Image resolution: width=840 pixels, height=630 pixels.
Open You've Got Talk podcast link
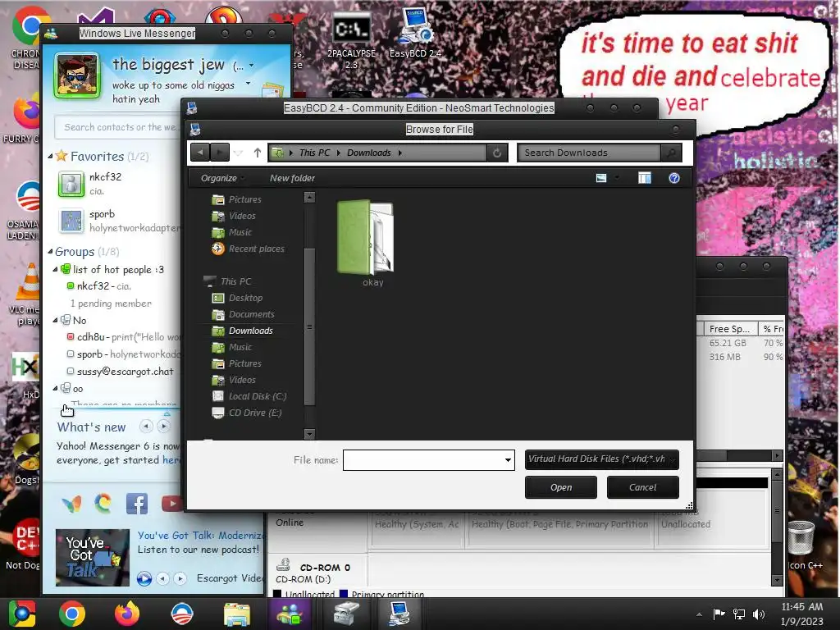(x=201, y=535)
